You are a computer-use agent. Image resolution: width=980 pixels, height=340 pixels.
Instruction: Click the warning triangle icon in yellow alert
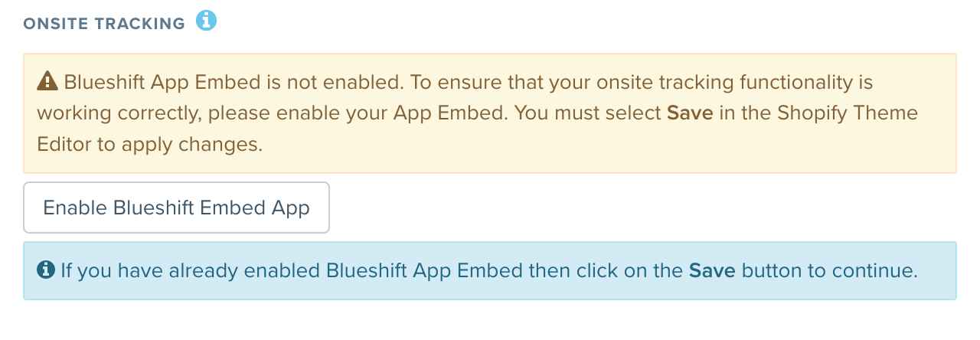coord(47,80)
